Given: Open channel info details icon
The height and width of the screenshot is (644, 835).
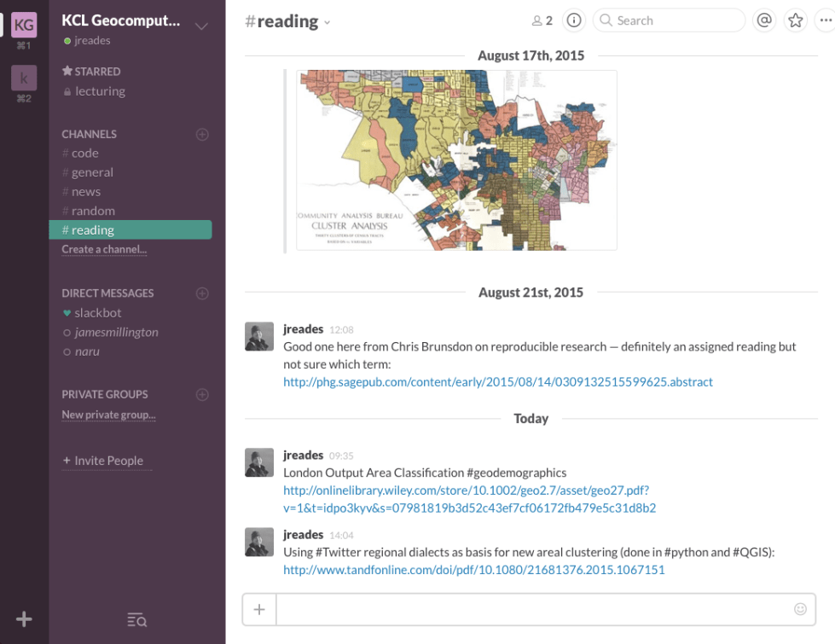Looking at the screenshot, I should click(x=575, y=20).
